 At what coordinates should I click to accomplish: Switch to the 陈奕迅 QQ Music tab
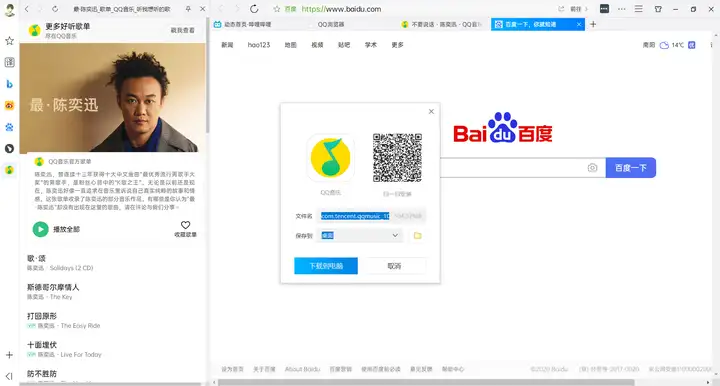coord(443,24)
